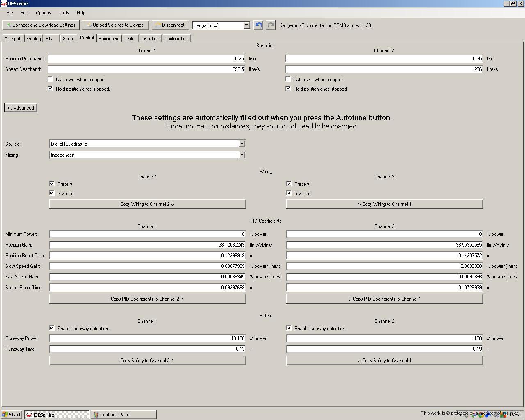Uncheck Channel 2 Hold position once stopped

(288, 89)
